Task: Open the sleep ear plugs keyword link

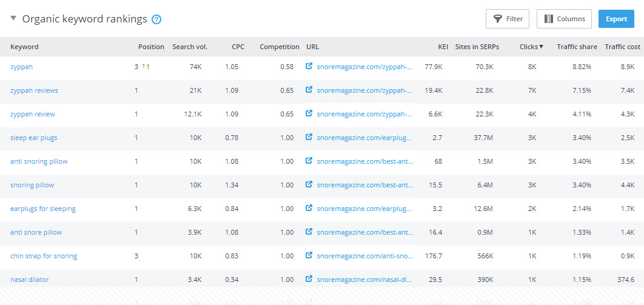Action: 34,138
